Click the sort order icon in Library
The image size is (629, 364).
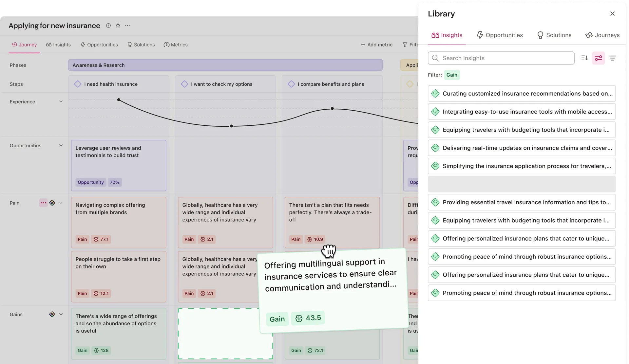coord(584,58)
